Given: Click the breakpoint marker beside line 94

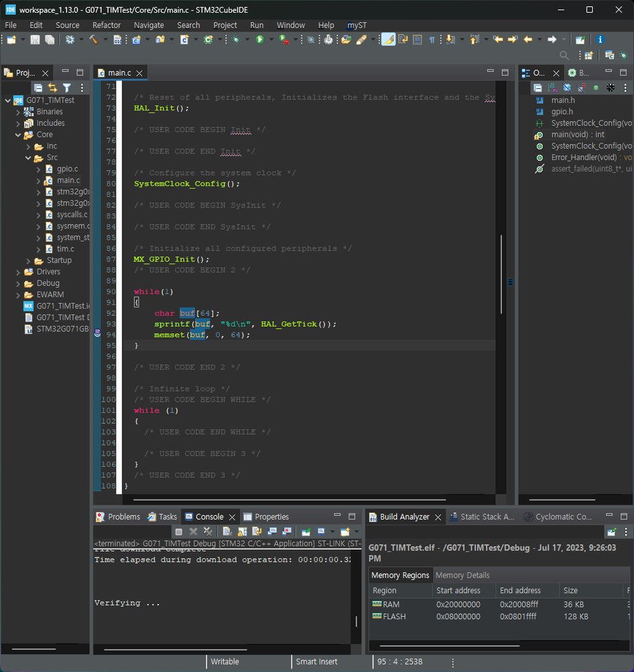Looking at the screenshot, I should coord(98,333).
